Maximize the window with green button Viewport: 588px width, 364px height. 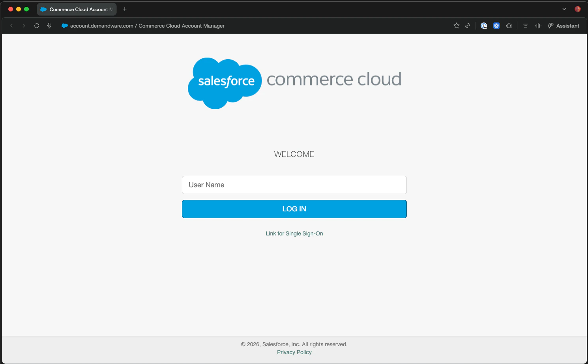(26, 9)
